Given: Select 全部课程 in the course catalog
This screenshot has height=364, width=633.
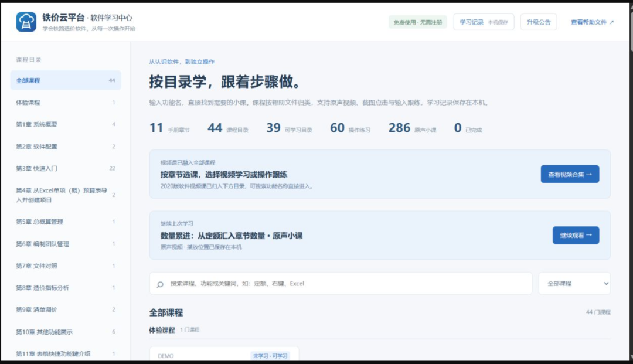Looking at the screenshot, I should tap(66, 80).
